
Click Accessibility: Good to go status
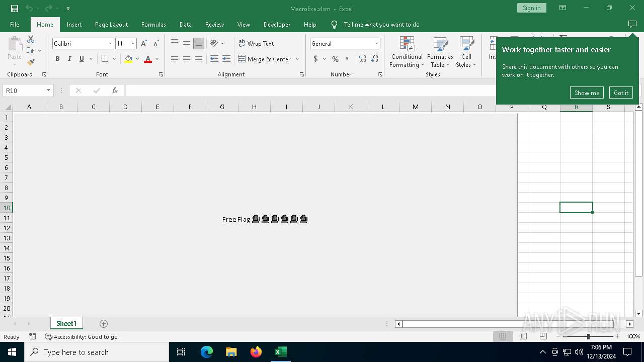81,337
